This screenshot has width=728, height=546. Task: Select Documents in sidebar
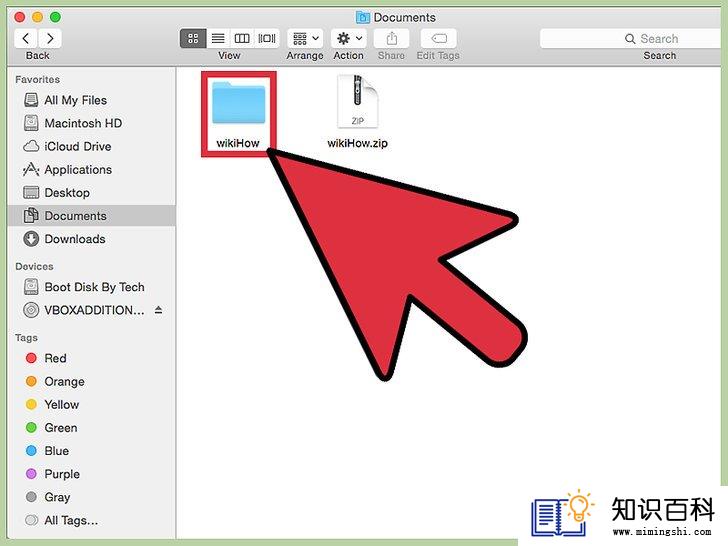[92, 216]
